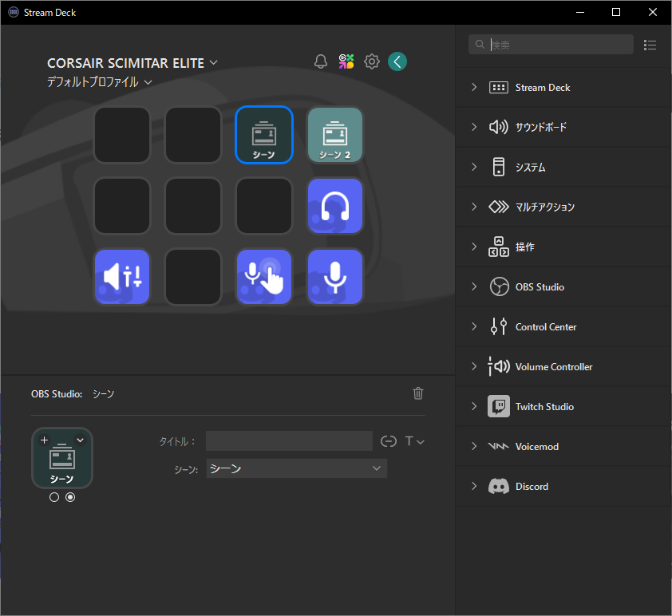The height and width of the screenshot is (616, 672).
Task: Select the first state radio button
Action: point(54,497)
